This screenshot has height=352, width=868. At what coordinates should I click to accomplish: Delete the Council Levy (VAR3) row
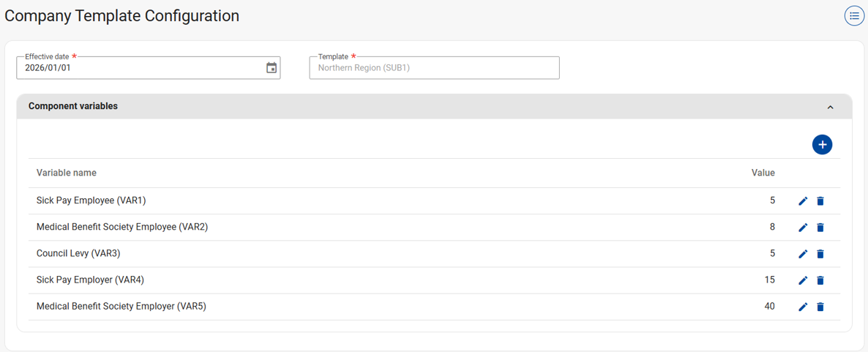pos(820,254)
